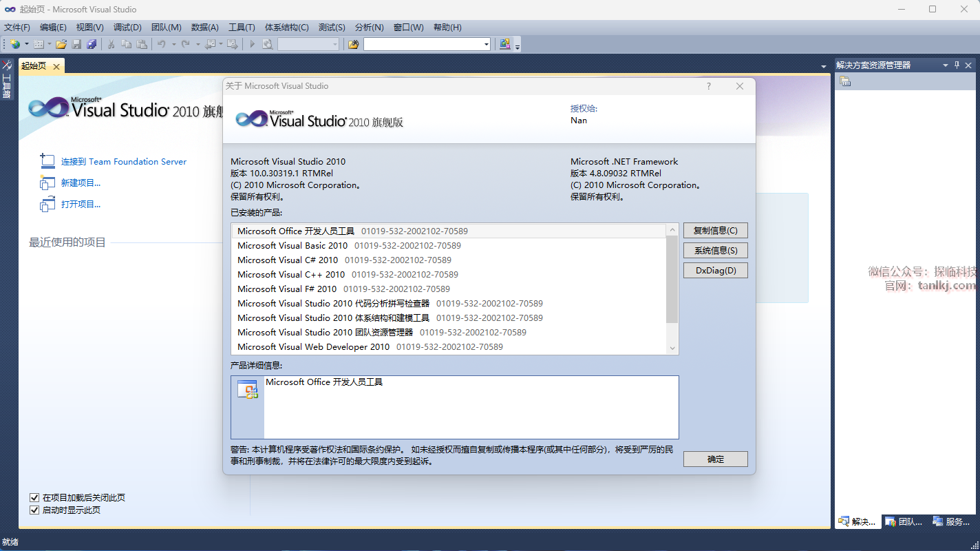Click the New Project icon on Start Page
The image size is (980, 551).
click(47, 183)
